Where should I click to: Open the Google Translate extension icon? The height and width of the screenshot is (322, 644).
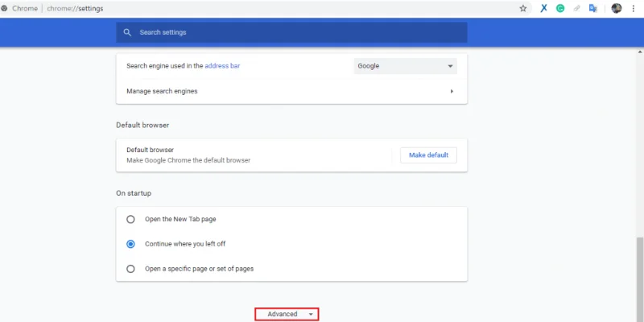(592, 9)
